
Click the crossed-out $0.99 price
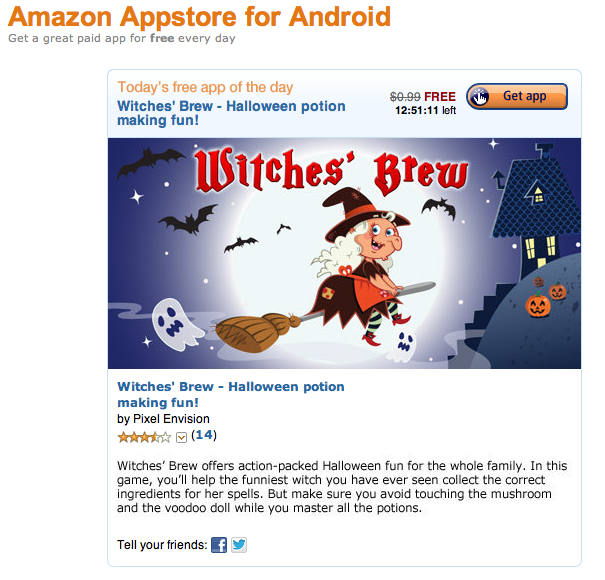(x=405, y=96)
